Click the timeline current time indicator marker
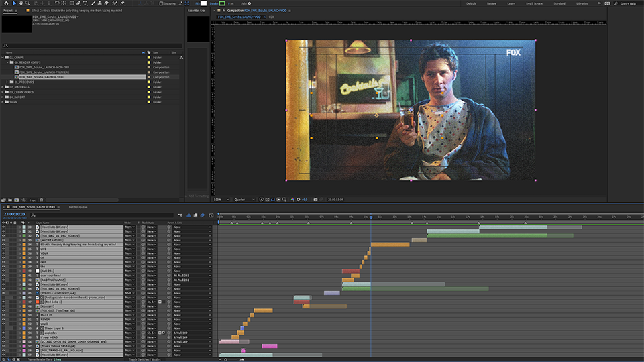 tap(371, 217)
